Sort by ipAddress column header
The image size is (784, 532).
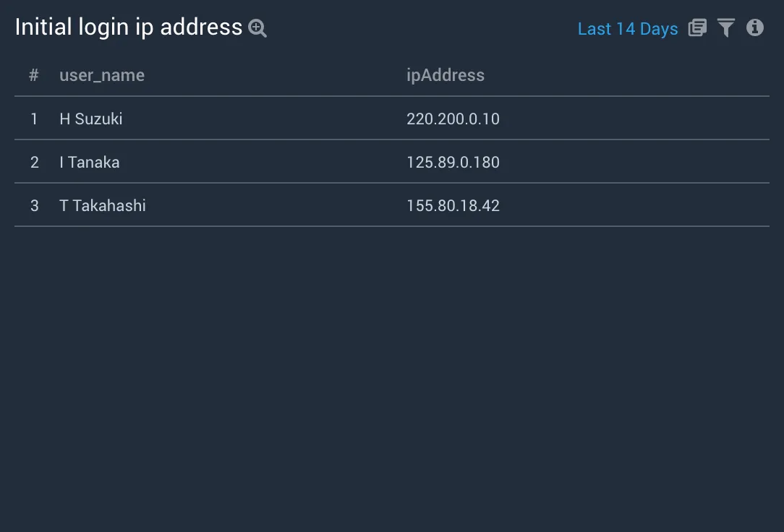click(x=445, y=75)
